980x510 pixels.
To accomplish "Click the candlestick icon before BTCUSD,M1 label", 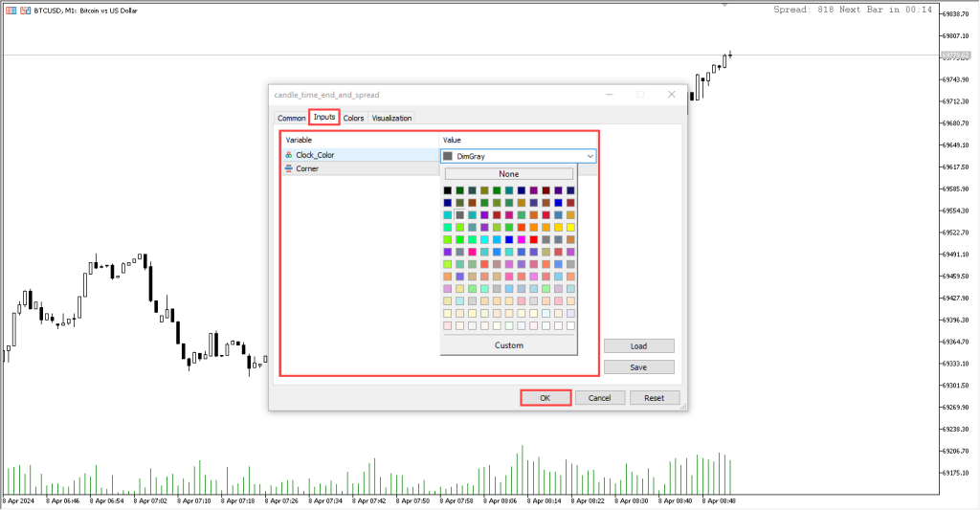I will point(25,11).
